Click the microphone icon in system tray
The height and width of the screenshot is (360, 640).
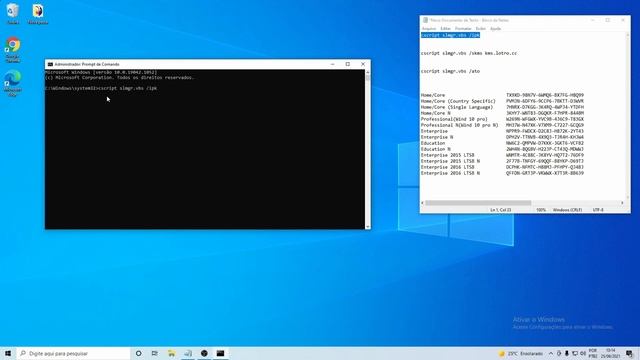tap(567, 353)
